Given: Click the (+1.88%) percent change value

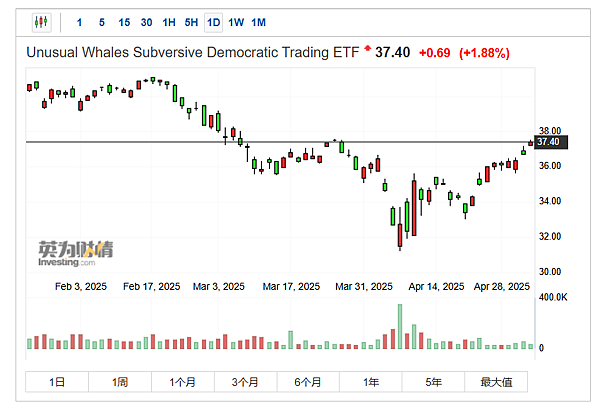Looking at the screenshot, I should [x=484, y=53].
